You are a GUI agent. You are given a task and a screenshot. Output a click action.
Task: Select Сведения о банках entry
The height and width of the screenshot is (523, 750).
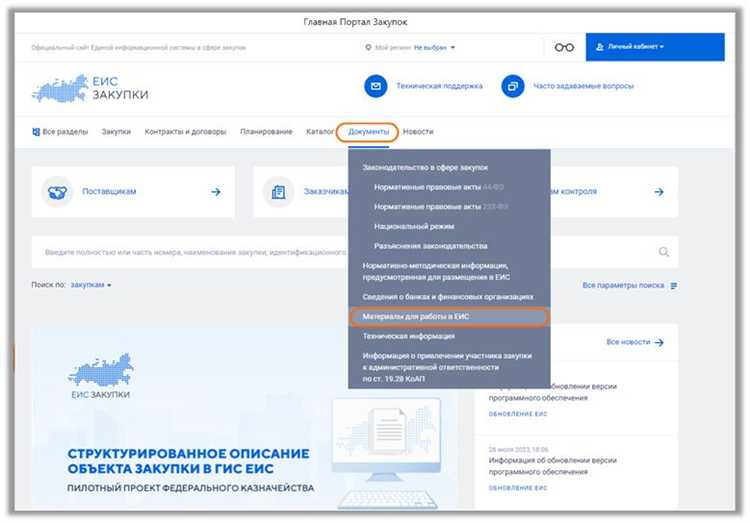448,297
